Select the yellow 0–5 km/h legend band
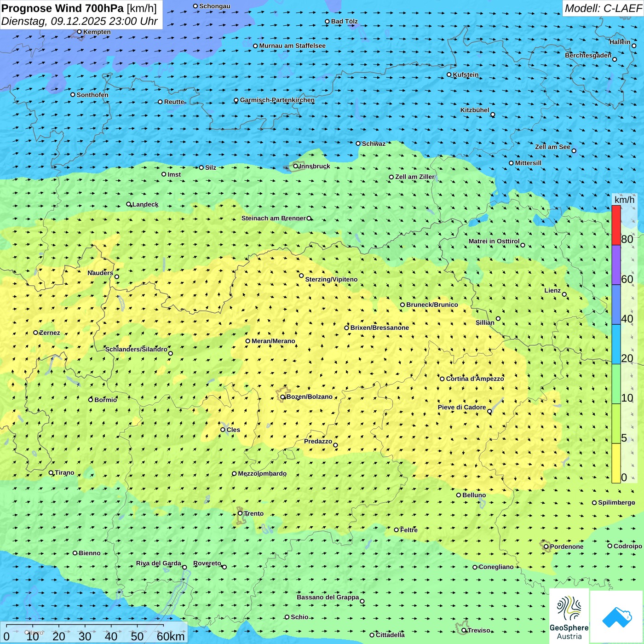The image size is (644, 644). point(616,463)
